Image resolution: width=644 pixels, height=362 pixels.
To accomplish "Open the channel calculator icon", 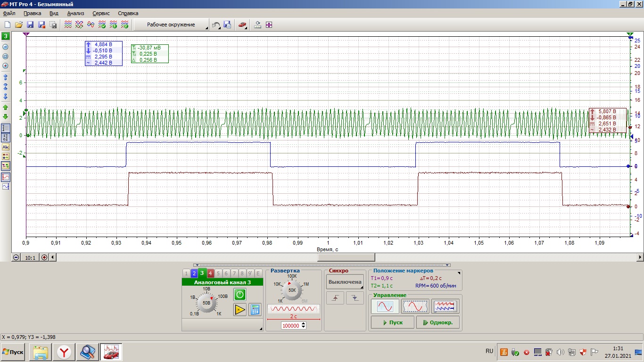I will pyautogui.click(x=255, y=309).
